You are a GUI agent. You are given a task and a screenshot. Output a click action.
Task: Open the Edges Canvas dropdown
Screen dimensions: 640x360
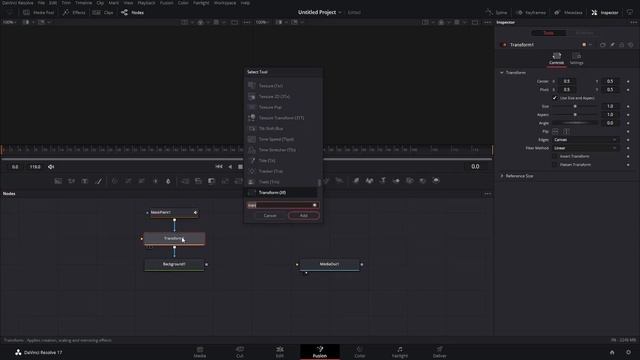585,140
